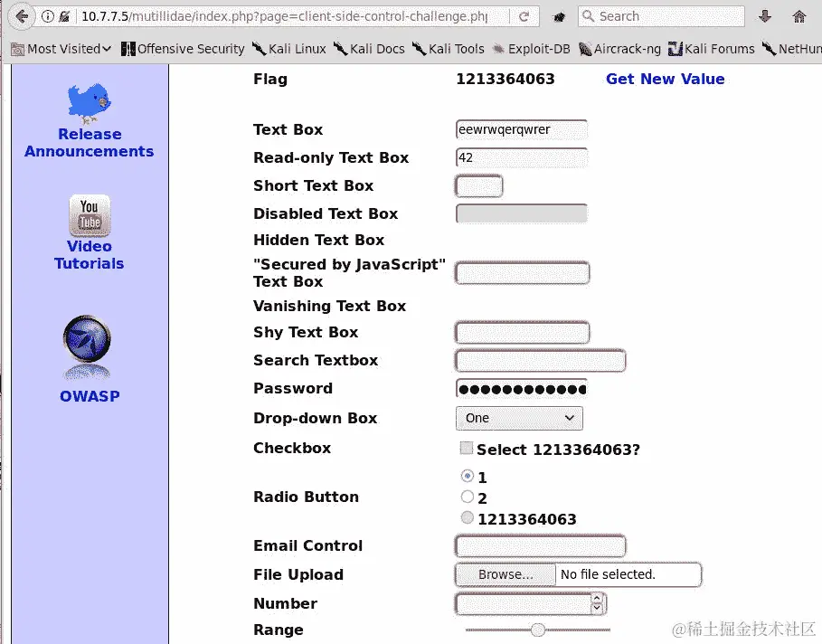This screenshot has width=822, height=644.
Task: Click the YouTube Video Tutorials icon
Action: coord(90,215)
